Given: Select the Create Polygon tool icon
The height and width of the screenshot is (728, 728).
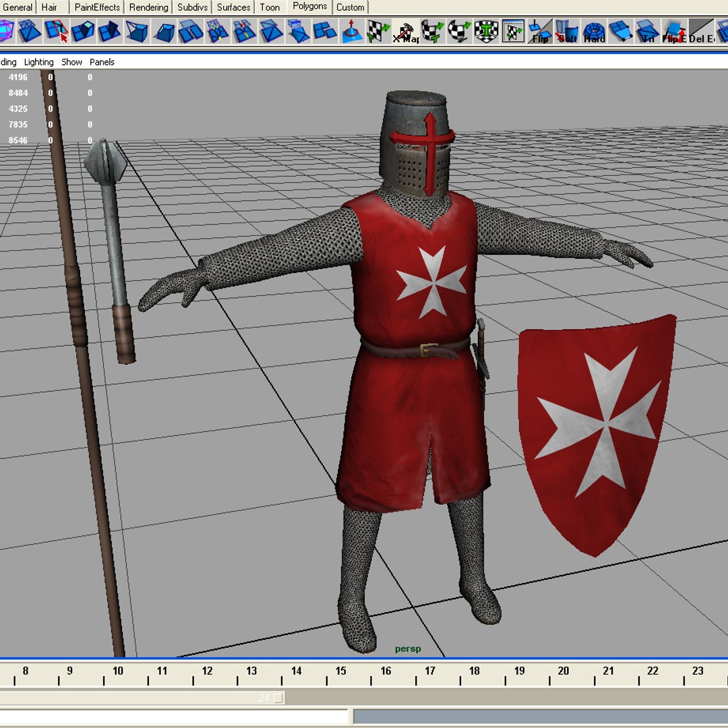Looking at the screenshot, I should click(x=29, y=32).
